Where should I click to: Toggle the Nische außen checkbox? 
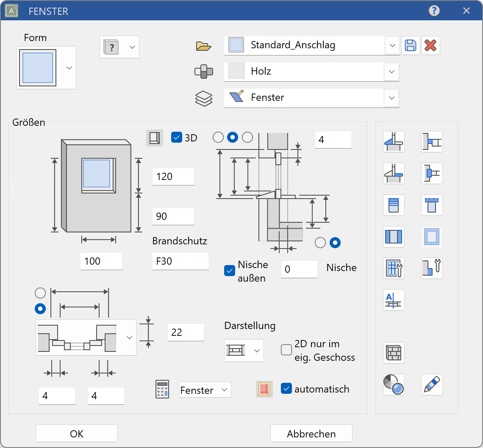230,271
